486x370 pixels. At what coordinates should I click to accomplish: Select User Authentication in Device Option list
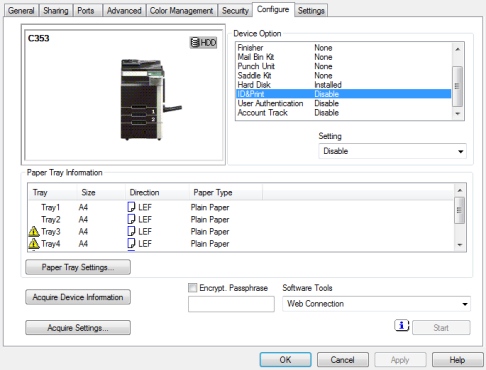[344, 103]
